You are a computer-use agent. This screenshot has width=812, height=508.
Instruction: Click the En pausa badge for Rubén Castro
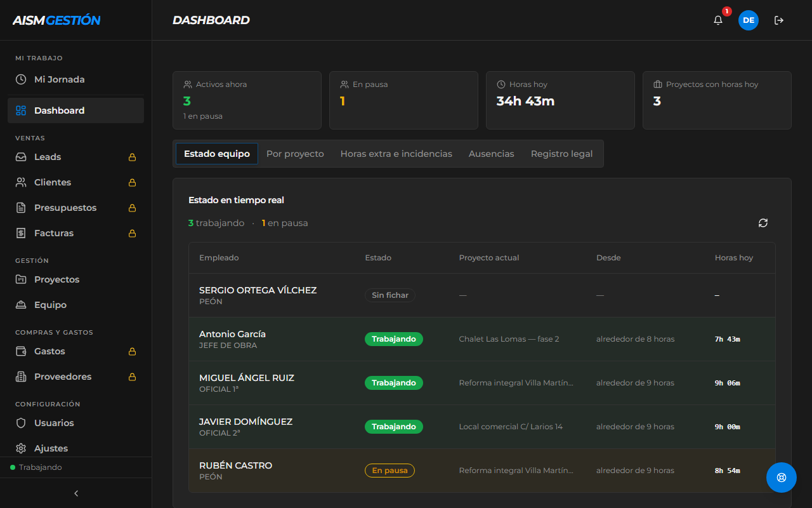(x=390, y=471)
